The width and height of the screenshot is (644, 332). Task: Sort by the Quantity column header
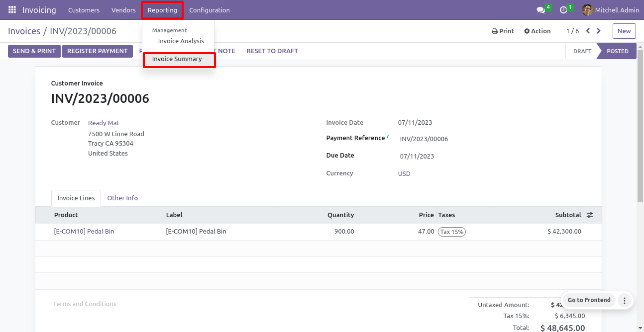tap(316, 215)
